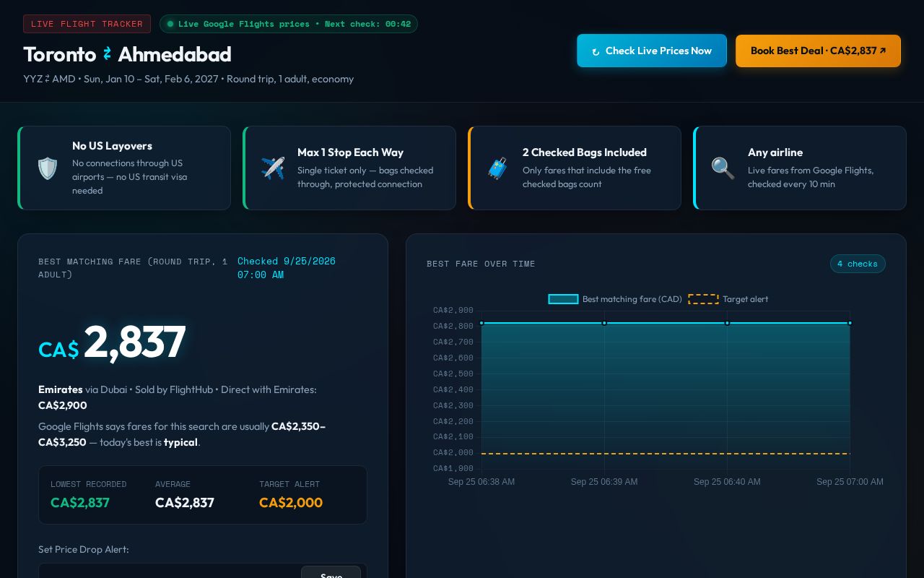Open Book Best Deal CA$2,837 link

[x=818, y=51]
